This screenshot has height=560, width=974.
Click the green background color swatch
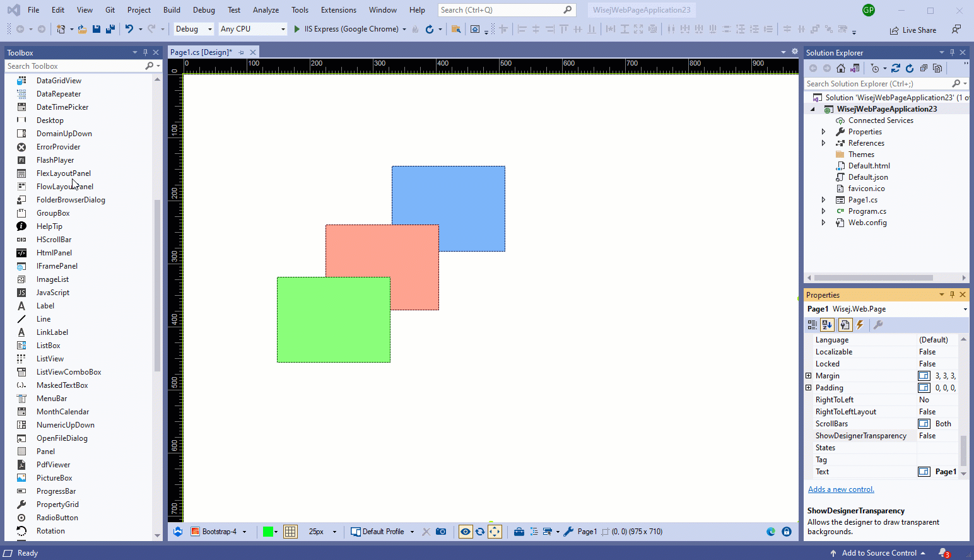[x=268, y=532]
